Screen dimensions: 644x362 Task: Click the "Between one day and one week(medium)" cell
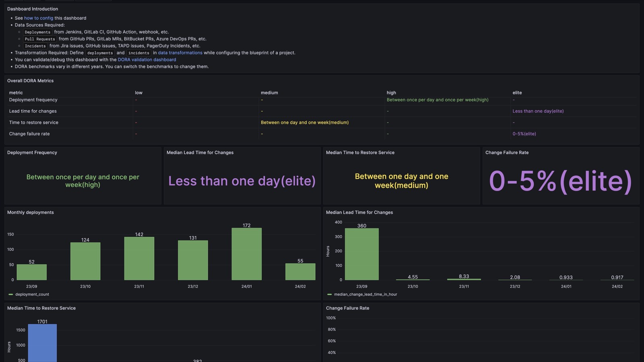pyautogui.click(x=305, y=122)
